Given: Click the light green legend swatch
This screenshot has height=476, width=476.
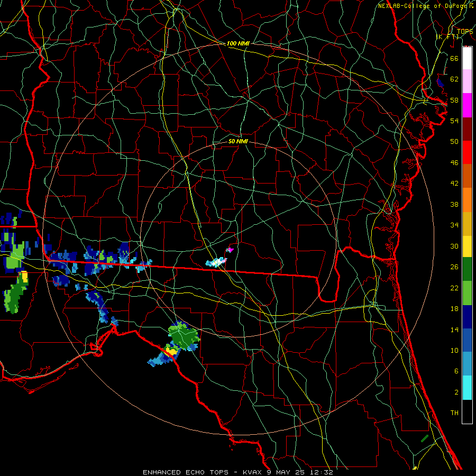Looking at the screenshot, I should coord(467,293).
